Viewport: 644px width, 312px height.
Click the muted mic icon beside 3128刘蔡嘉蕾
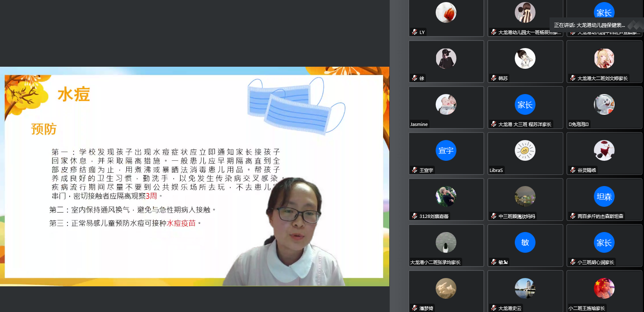(x=415, y=216)
